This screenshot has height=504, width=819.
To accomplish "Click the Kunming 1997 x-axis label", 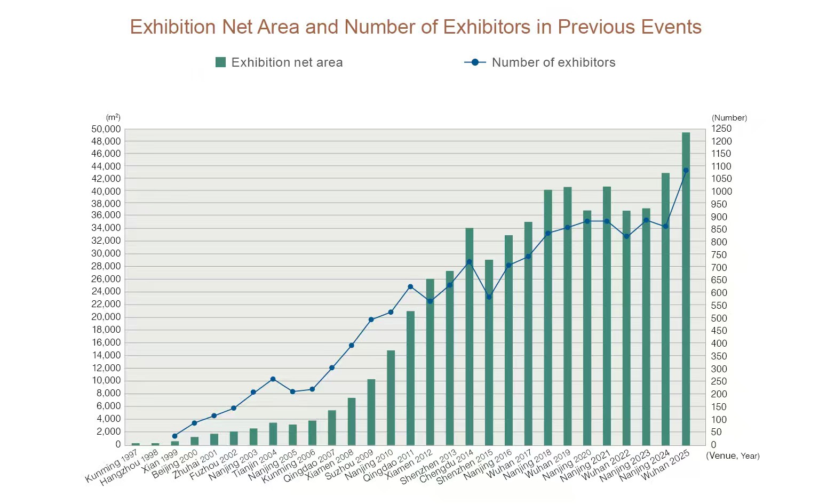I will (112, 466).
